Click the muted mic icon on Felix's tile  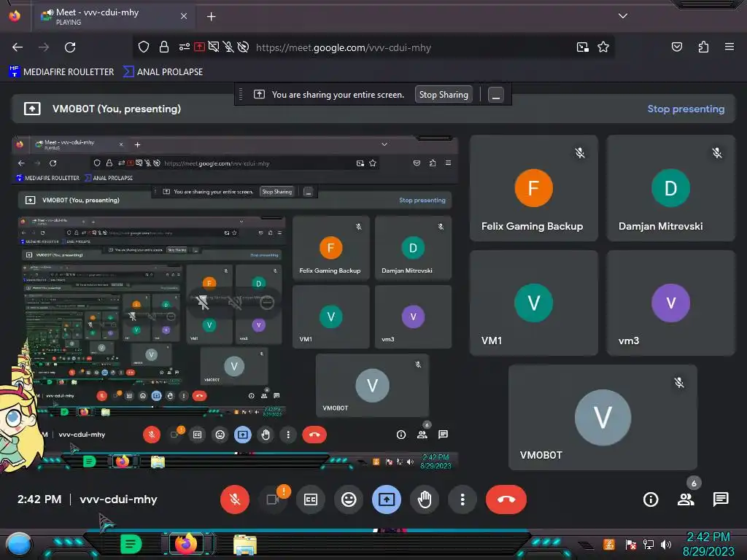click(x=580, y=153)
